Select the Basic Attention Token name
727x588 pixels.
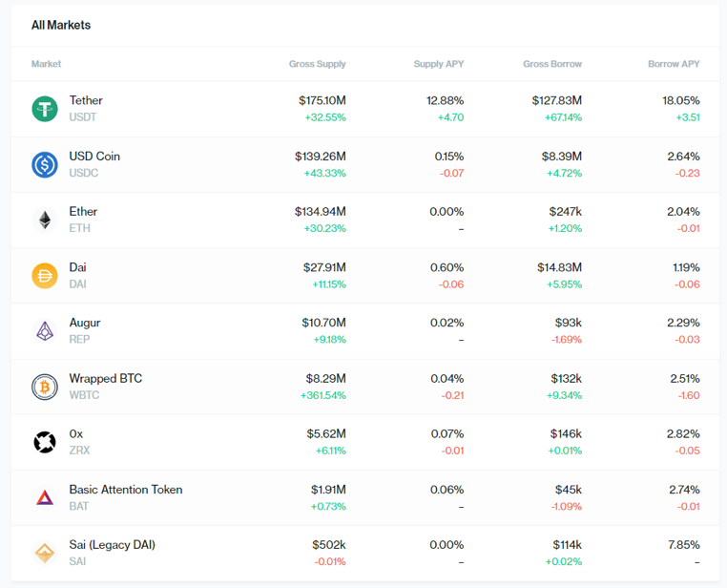[x=125, y=490]
